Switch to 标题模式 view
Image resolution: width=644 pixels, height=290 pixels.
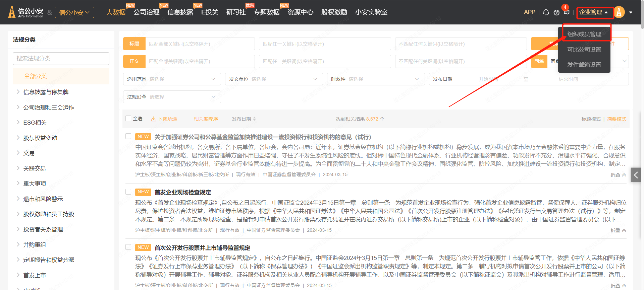click(591, 119)
